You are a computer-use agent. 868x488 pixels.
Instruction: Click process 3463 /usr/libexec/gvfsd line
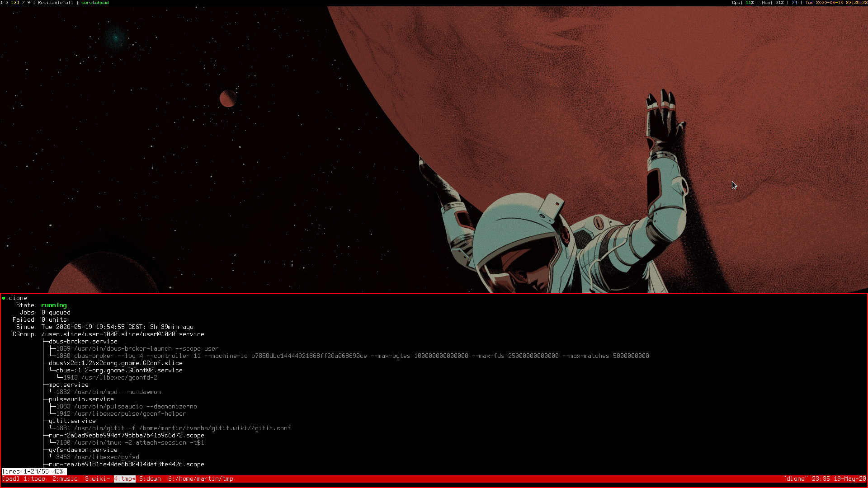pyautogui.click(x=98, y=457)
